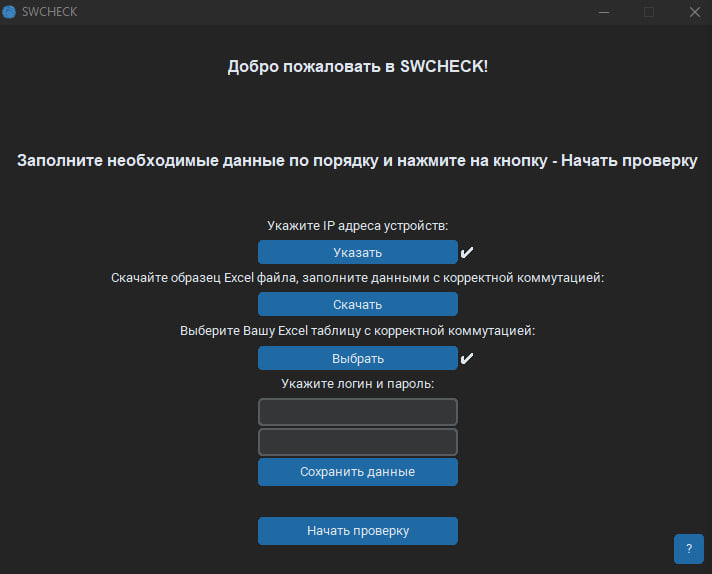Click the Скачайте образец Excel файла label
This screenshot has height=574, width=712.
357,278
